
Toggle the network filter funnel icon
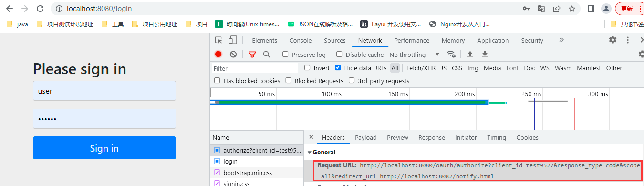pyautogui.click(x=252, y=55)
